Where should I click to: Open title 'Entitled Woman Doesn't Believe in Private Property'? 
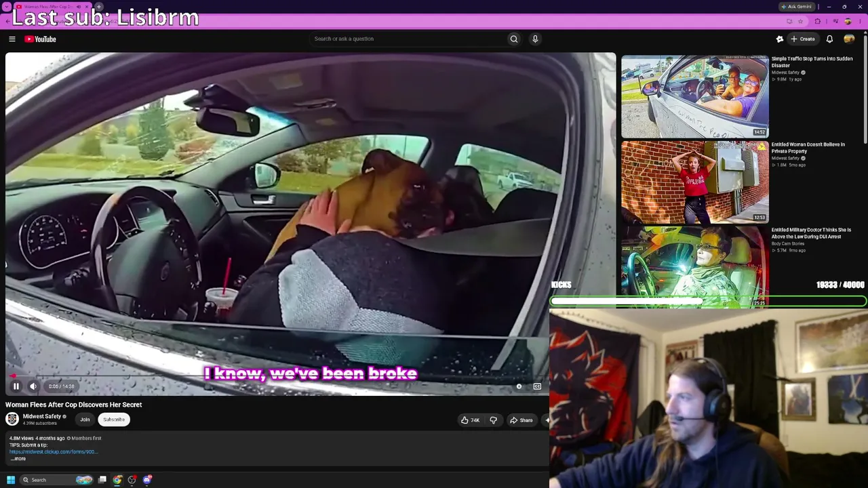pyautogui.click(x=808, y=148)
